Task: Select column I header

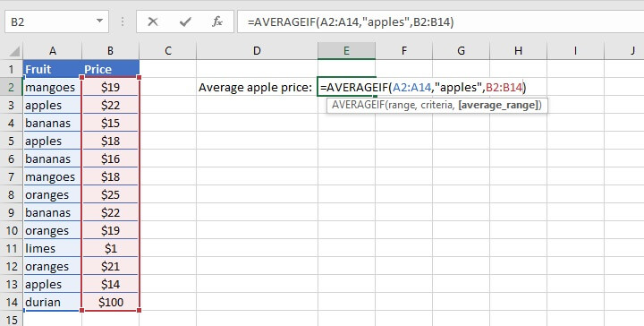Action: click(575, 50)
